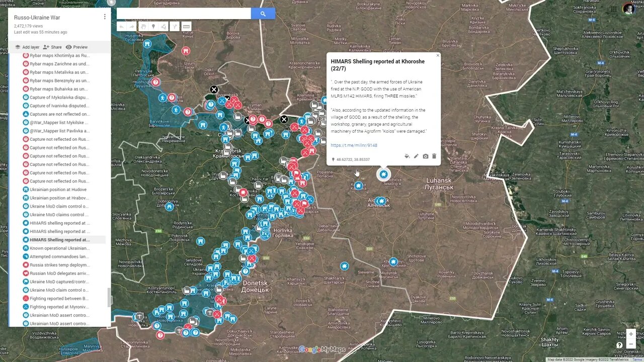The image size is (644, 362).
Task: Select the add marker tool
Action: coord(153,27)
